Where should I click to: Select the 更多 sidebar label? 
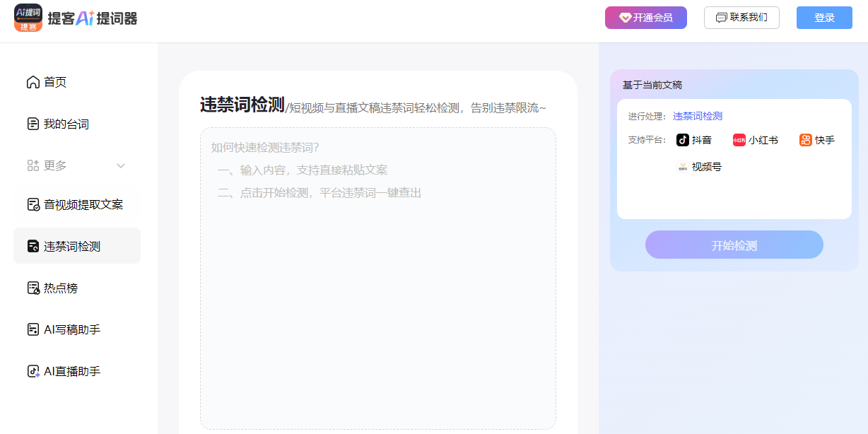[55, 165]
